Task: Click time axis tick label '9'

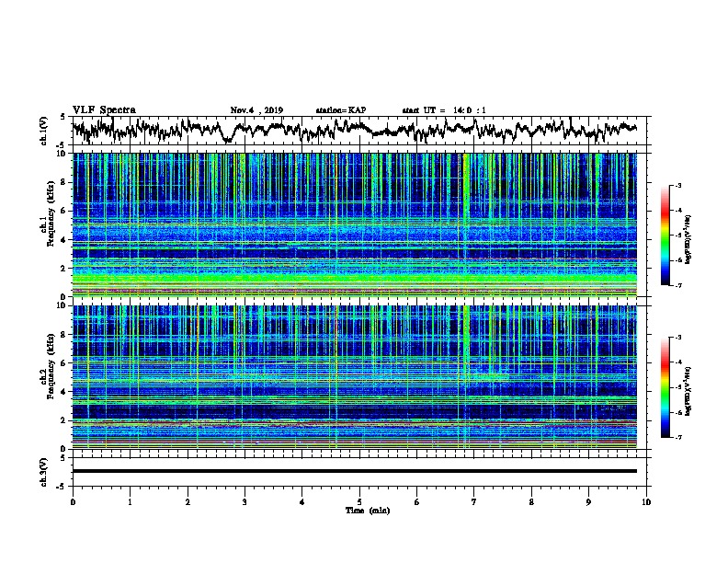Action: 588,502
